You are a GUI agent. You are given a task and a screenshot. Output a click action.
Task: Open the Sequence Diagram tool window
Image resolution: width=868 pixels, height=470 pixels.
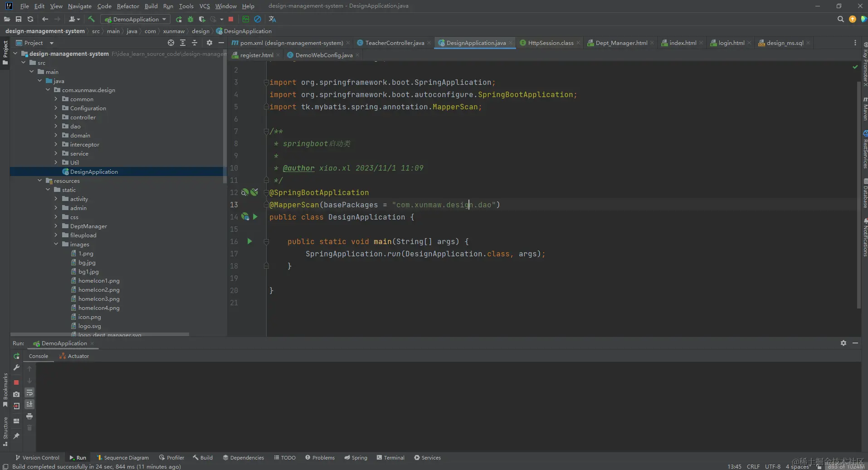(122, 457)
